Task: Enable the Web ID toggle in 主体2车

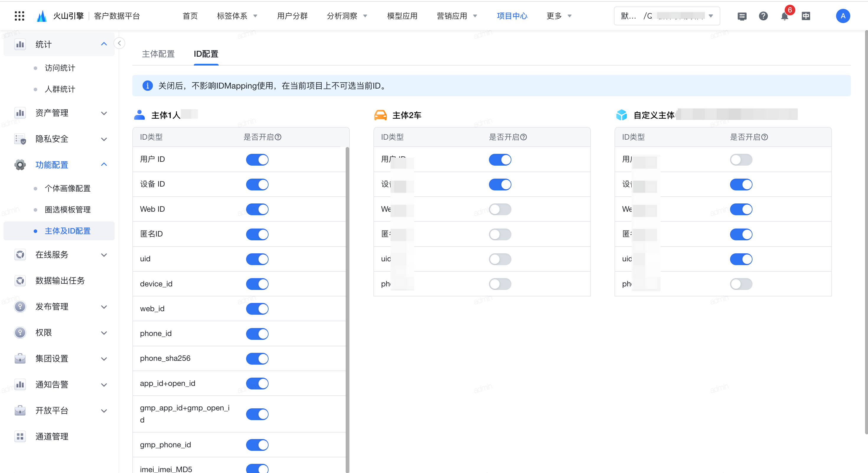Action: coord(500,209)
